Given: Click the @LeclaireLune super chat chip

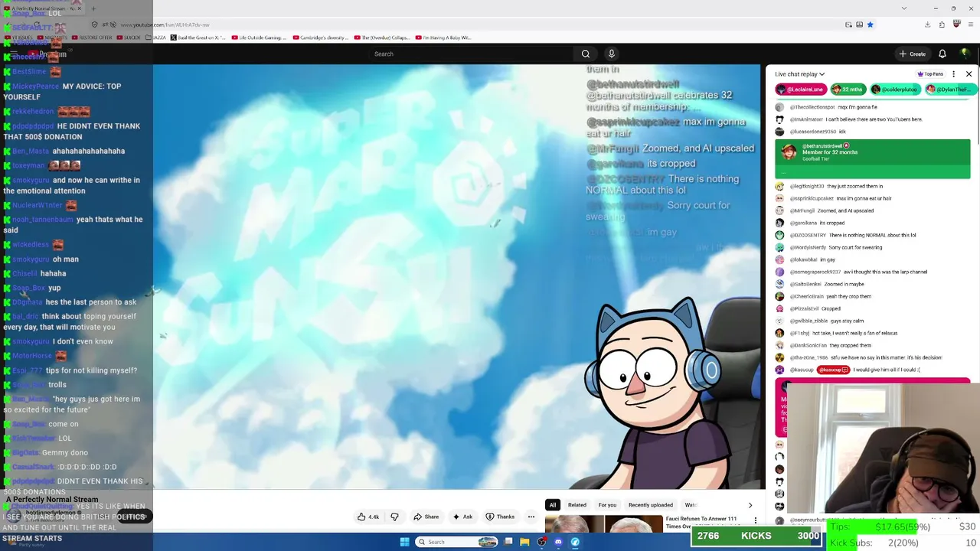Looking at the screenshot, I should [x=801, y=90].
